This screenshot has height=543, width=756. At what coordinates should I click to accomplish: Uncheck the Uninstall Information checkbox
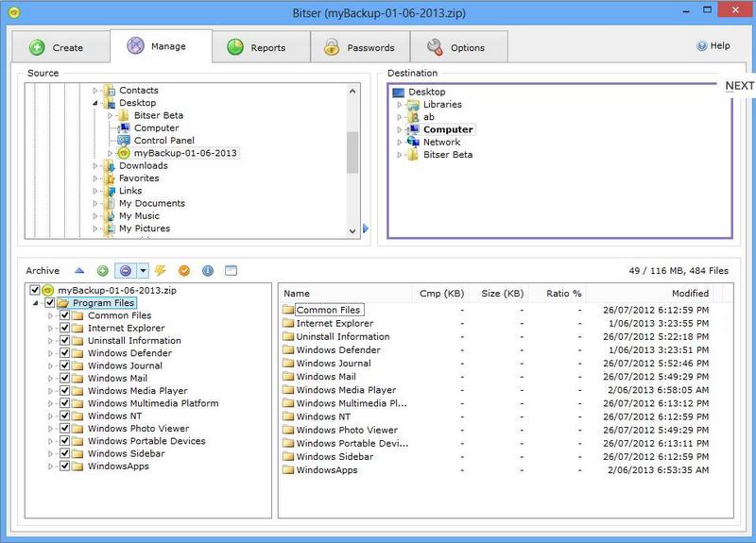[64, 340]
